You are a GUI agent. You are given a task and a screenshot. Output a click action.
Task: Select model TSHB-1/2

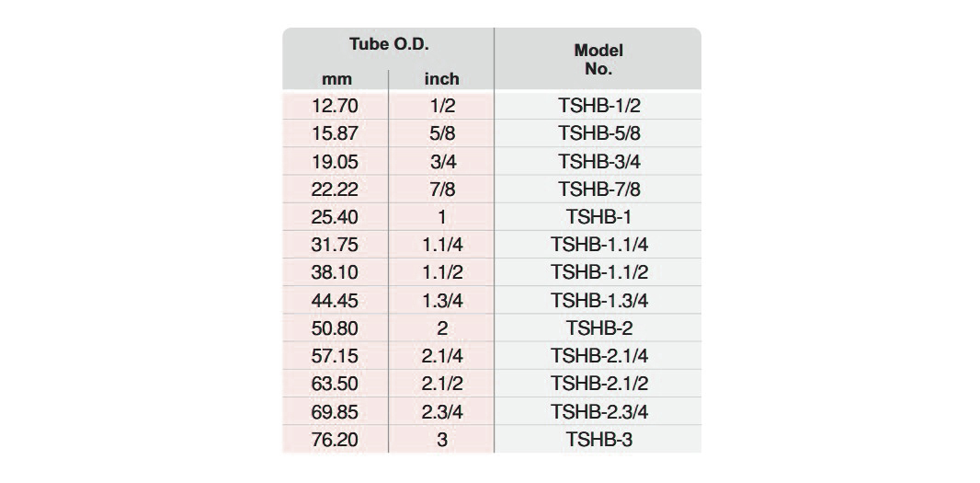click(x=598, y=106)
